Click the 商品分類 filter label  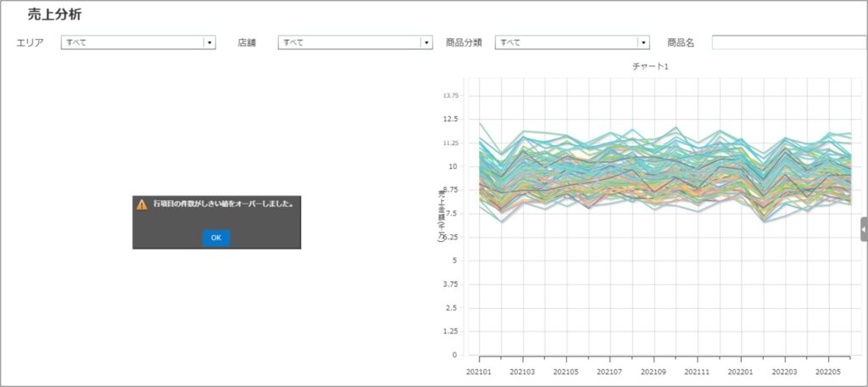(x=464, y=42)
